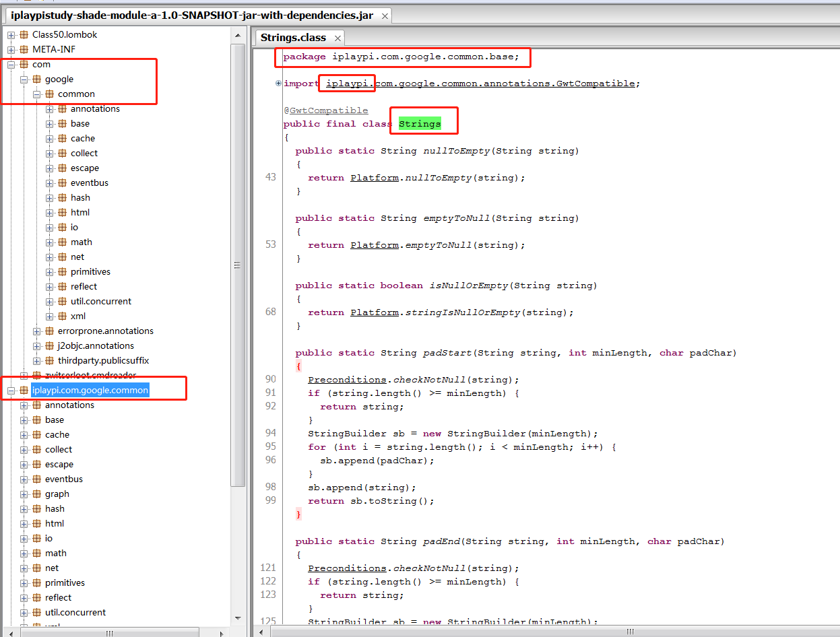The image size is (840, 637).
Task: Click the highlighted Strings class name
Action: pos(420,124)
